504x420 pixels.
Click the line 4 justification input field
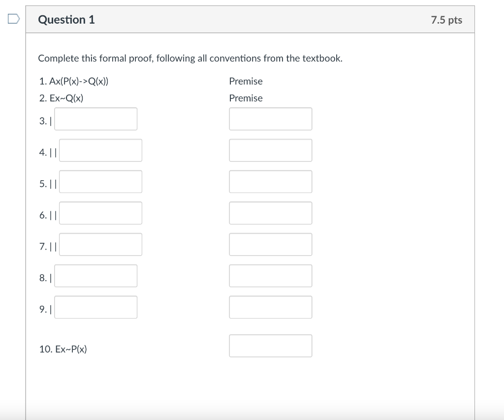(270, 150)
